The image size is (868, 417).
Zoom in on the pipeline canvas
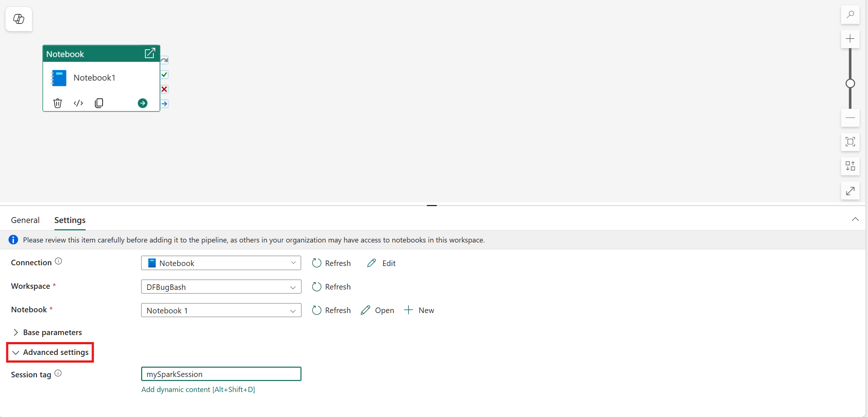pyautogui.click(x=850, y=39)
